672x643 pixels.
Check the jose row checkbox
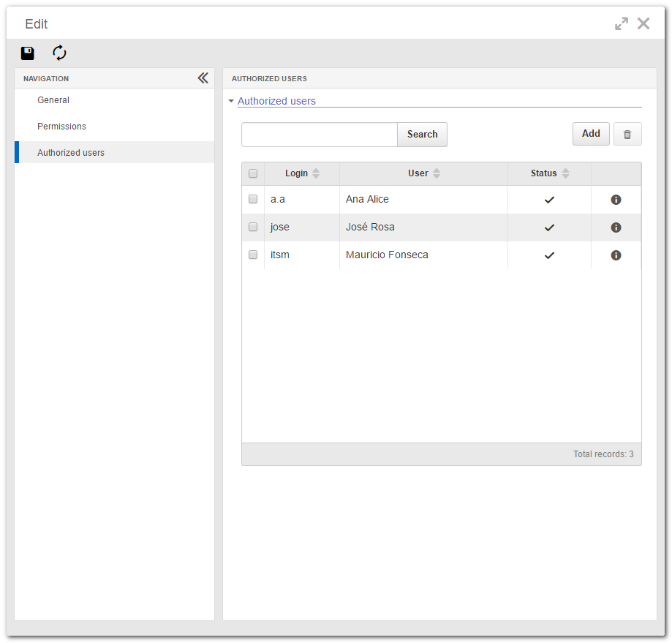pyautogui.click(x=253, y=227)
